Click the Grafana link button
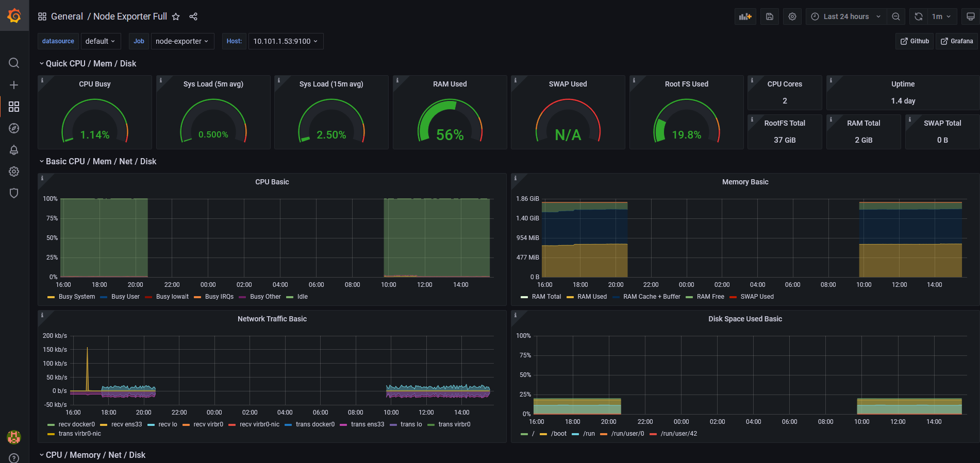 [957, 41]
